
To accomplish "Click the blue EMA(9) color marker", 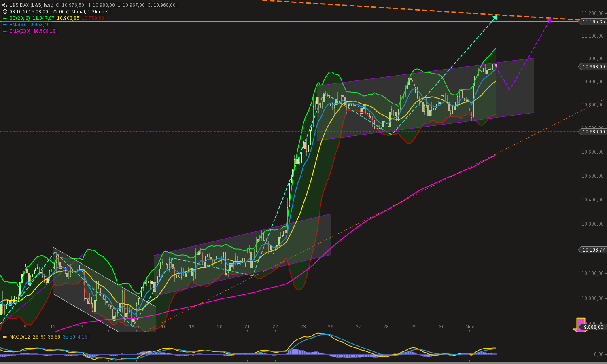I will (5, 25).
